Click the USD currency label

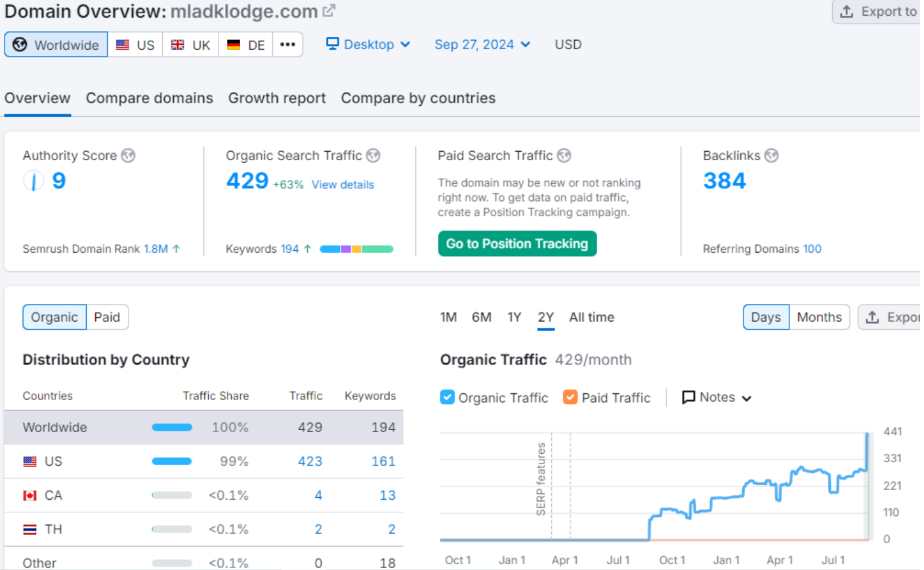tap(568, 44)
